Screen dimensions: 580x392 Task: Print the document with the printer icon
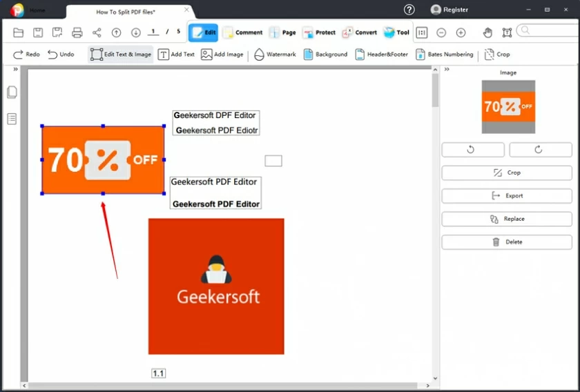click(x=77, y=32)
